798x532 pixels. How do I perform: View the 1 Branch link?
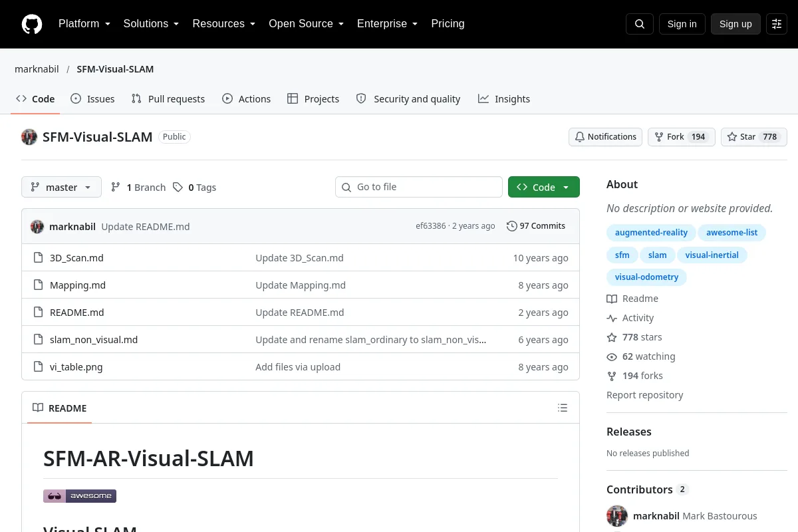pos(138,188)
